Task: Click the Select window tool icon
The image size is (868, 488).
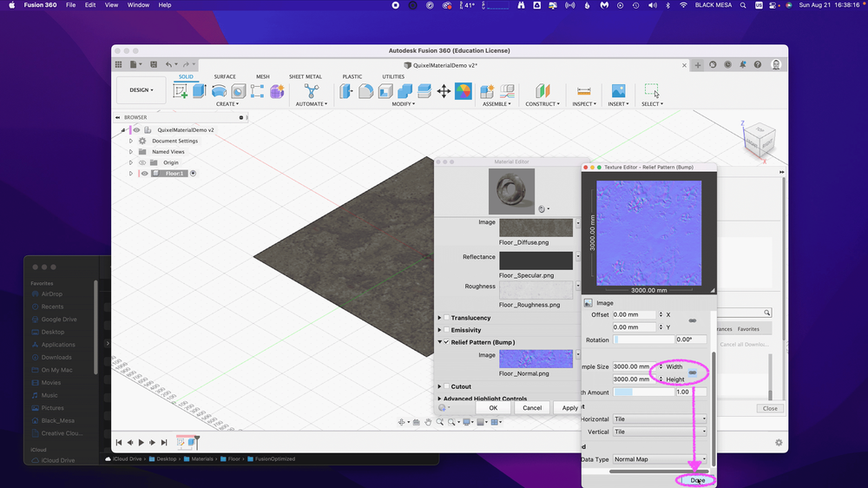Action: pyautogui.click(x=652, y=91)
